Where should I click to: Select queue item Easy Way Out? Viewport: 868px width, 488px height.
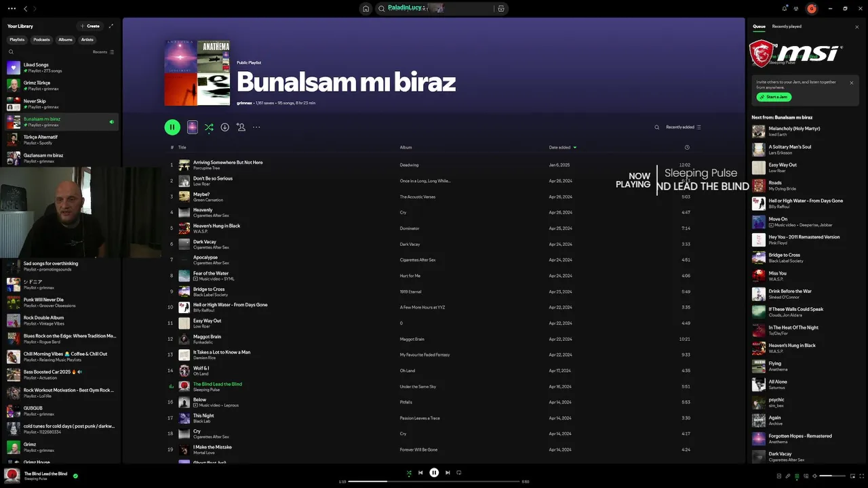[x=804, y=167]
